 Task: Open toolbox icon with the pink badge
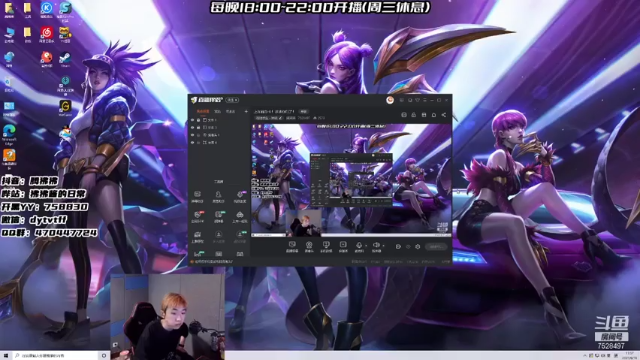click(240, 196)
